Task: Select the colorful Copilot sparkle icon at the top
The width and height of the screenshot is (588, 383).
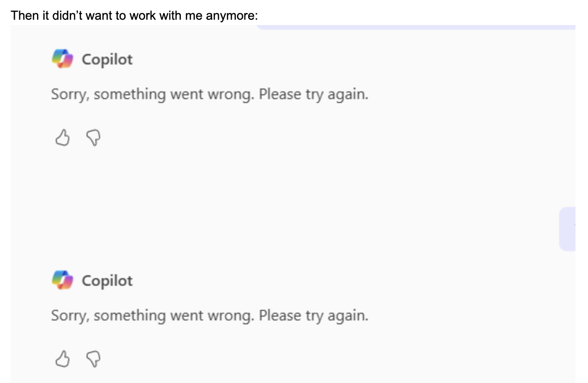Action: [62, 59]
